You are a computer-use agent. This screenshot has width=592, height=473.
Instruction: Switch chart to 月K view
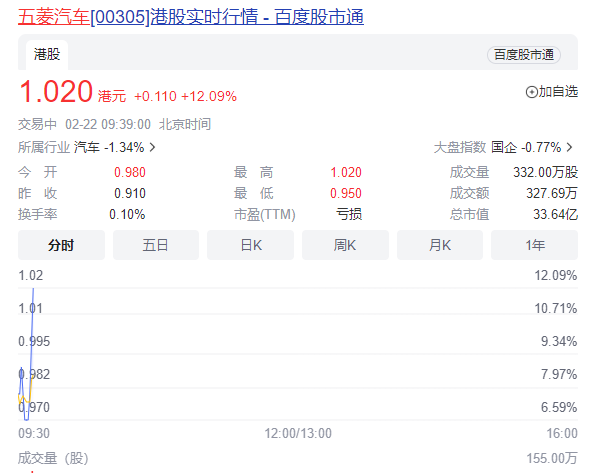(x=440, y=245)
